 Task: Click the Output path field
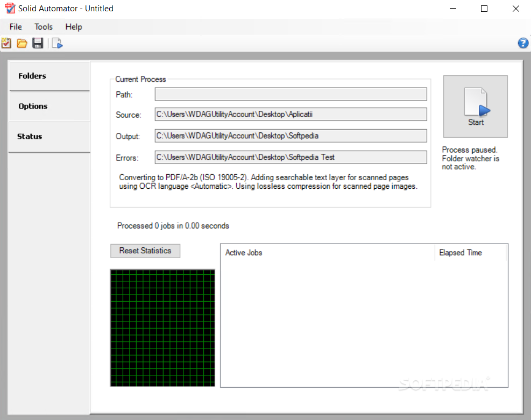[x=291, y=136]
